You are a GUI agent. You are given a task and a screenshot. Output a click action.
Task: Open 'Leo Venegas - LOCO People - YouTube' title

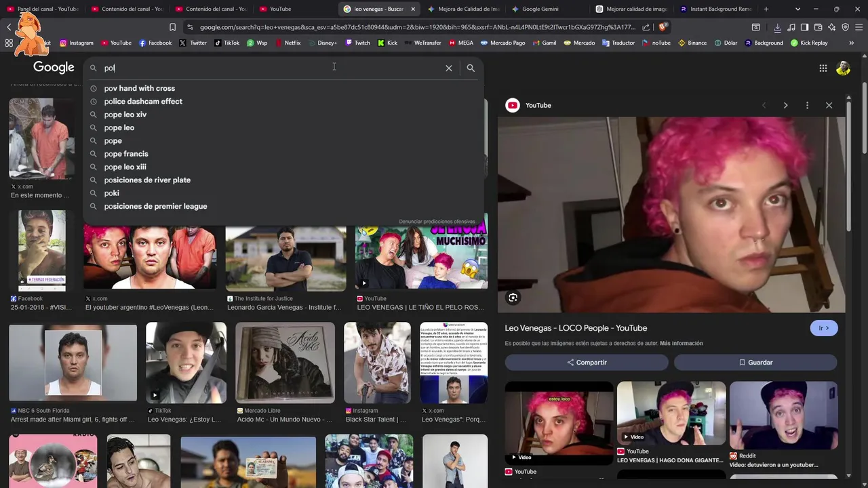point(576,328)
